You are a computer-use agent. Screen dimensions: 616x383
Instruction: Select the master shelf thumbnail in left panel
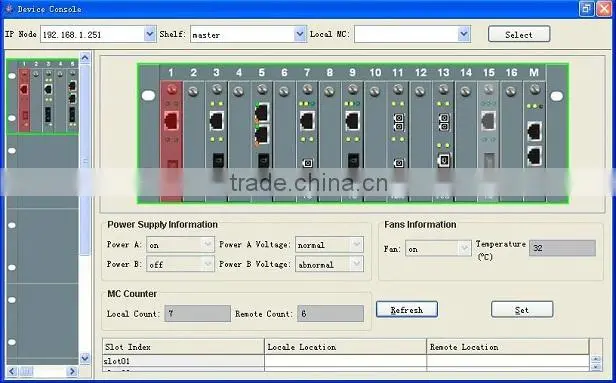42,97
